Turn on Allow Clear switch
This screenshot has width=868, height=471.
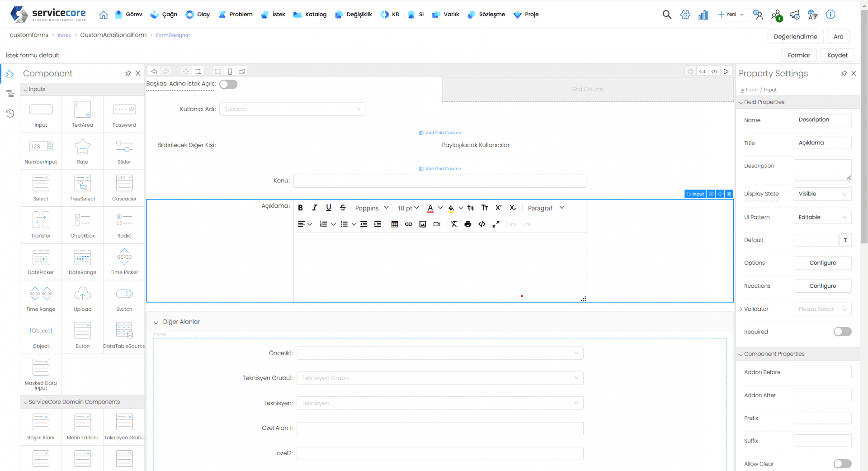(x=842, y=464)
